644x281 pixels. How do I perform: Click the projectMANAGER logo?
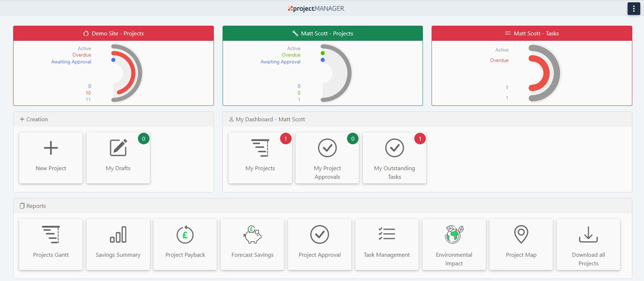pyautogui.click(x=316, y=9)
